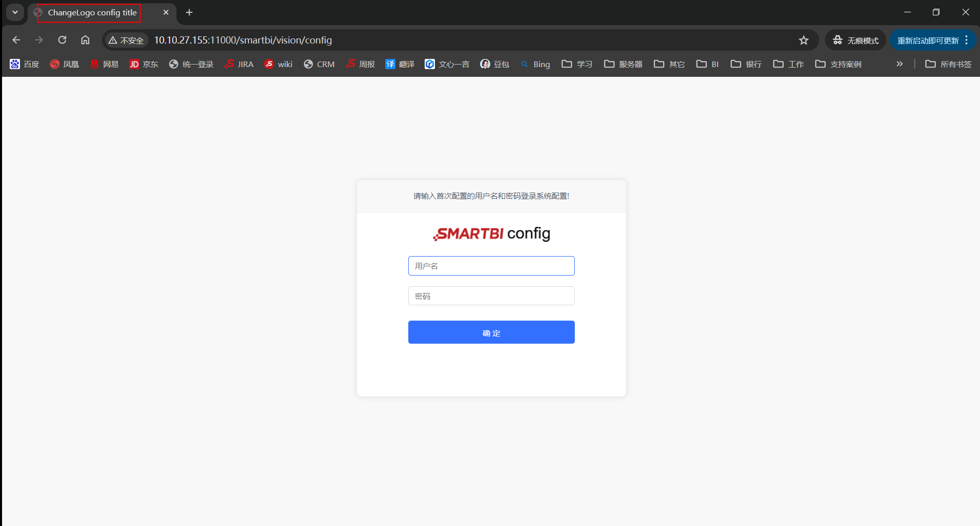This screenshot has height=526, width=980.
Task: Open the 周报 bookmark
Action: (360, 64)
